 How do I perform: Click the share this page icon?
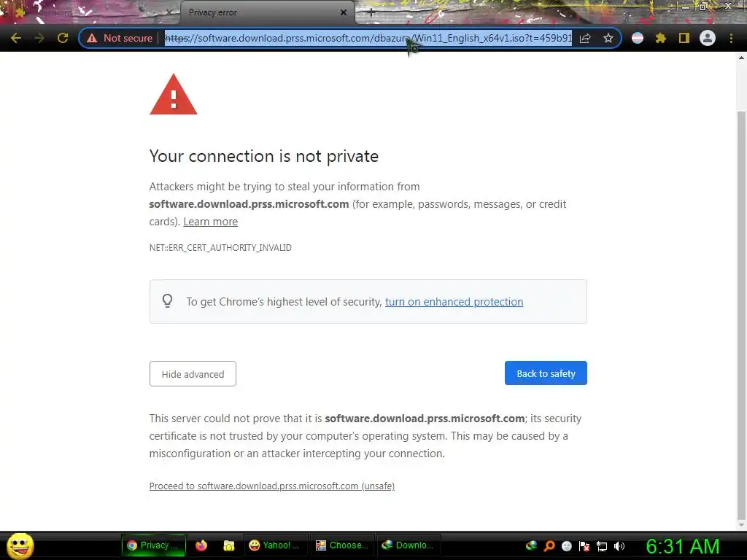586,38
